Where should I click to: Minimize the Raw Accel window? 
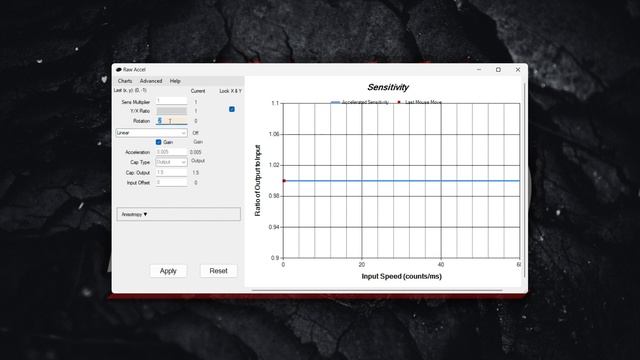(479, 70)
